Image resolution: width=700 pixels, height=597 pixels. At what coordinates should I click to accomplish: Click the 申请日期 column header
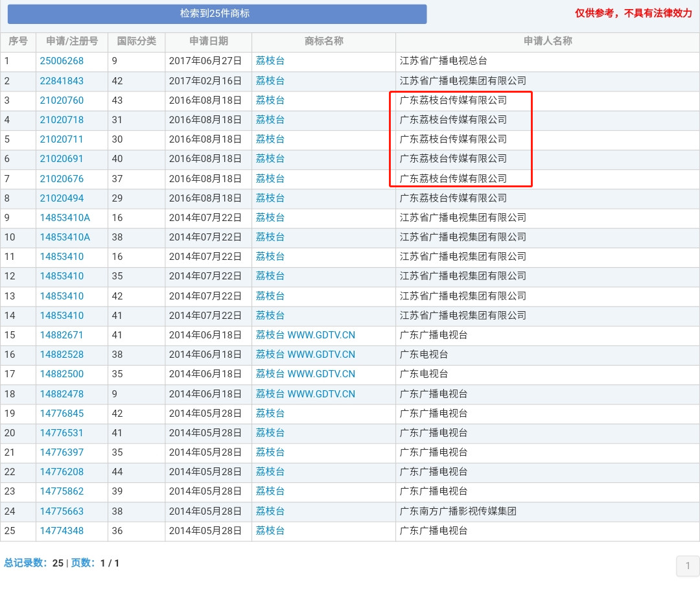pyautogui.click(x=209, y=41)
